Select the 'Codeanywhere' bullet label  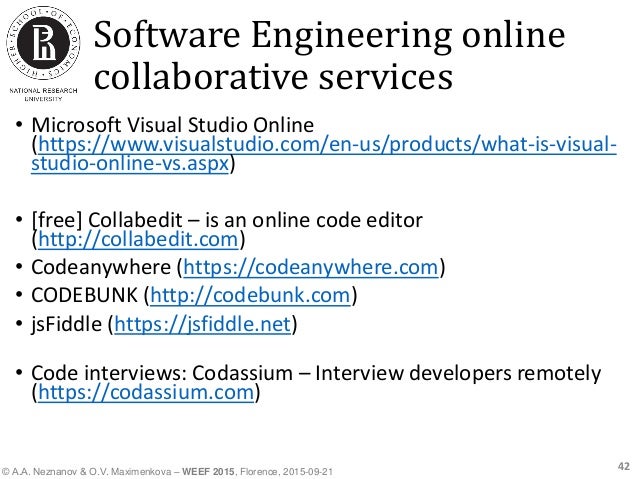(x=101, y=267)
